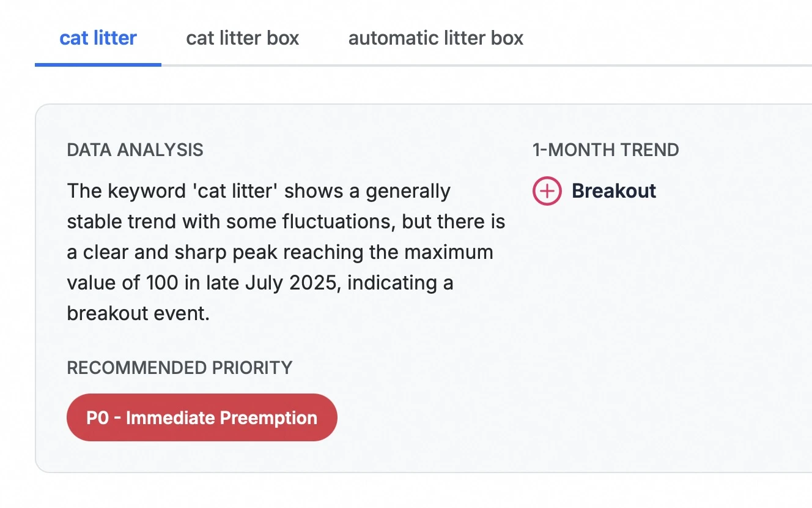Viewport: 812px width, 508px height.
Task: Click the 1-MONTH TREND heading
Action: coord(605,150)
